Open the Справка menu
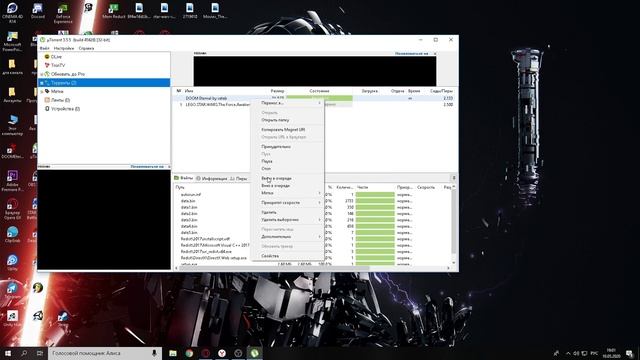 click(x=86, y=48)
